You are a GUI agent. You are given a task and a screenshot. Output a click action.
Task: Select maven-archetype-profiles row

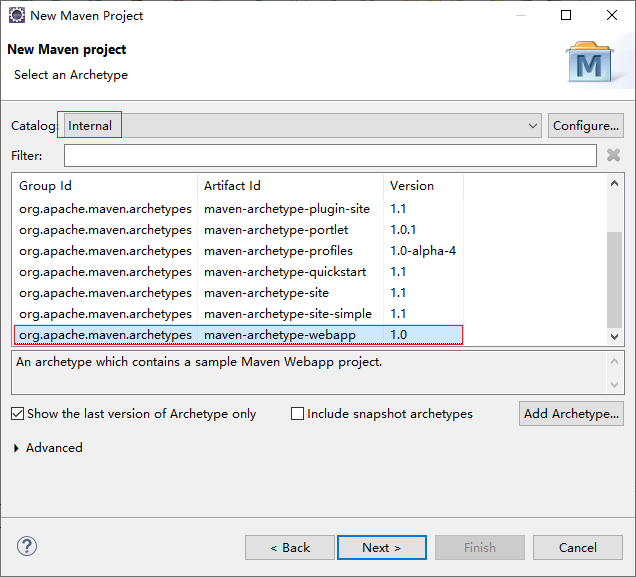pyautogui.click(x=238, y=251)
